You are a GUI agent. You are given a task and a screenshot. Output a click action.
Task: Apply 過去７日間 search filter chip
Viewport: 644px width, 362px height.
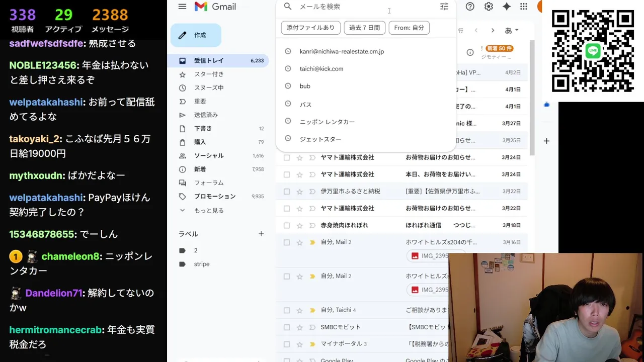[364, 28]
